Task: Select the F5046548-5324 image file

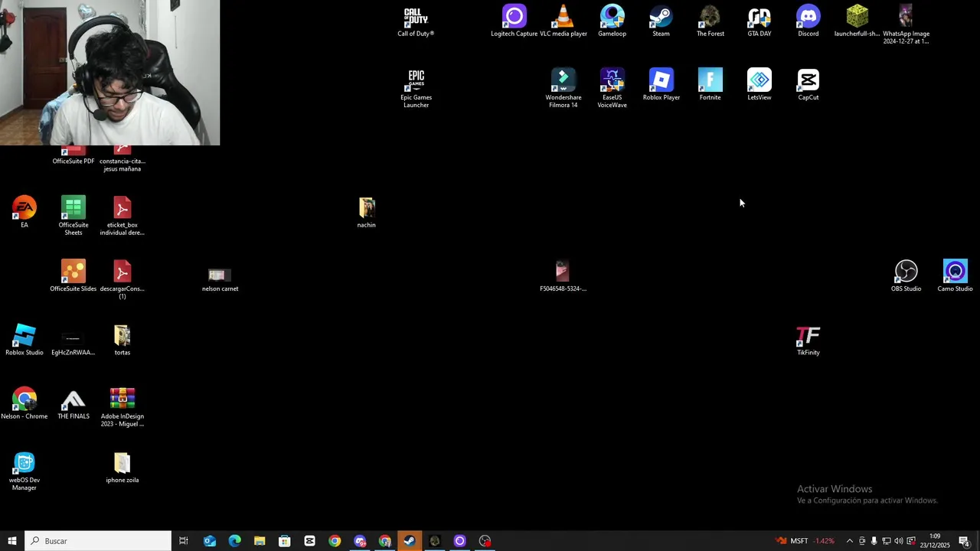Action: click(563, 275)
